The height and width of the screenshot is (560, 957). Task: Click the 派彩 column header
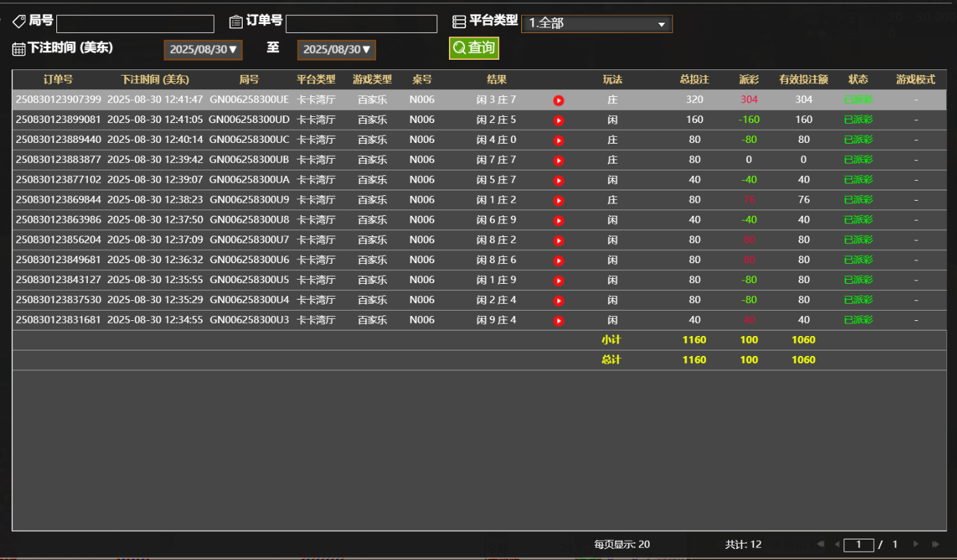coord(749,80)
